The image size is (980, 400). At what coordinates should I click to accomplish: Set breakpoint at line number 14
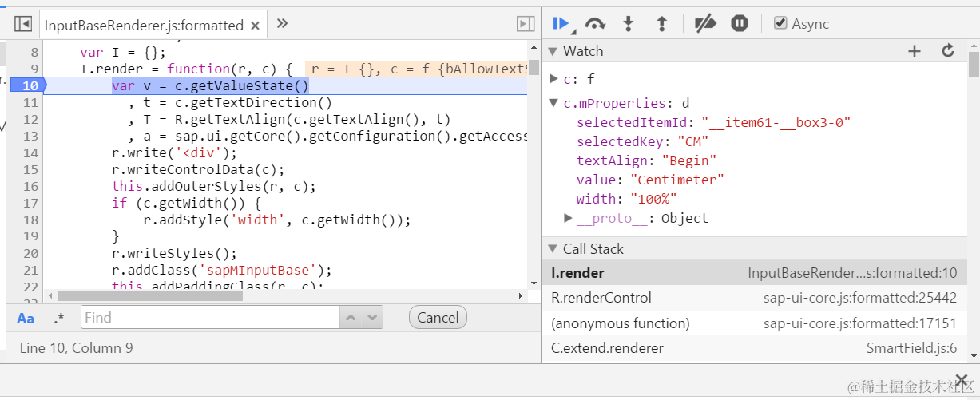click(30, 152)
